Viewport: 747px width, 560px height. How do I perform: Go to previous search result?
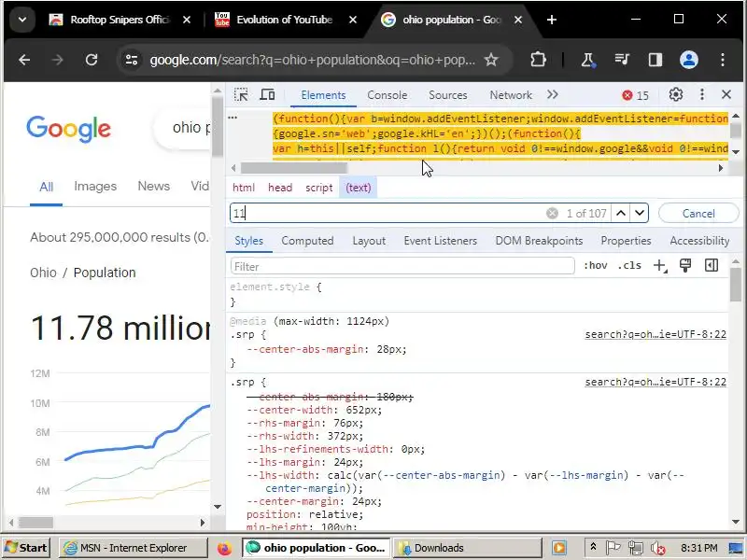(x=621, y=214)
